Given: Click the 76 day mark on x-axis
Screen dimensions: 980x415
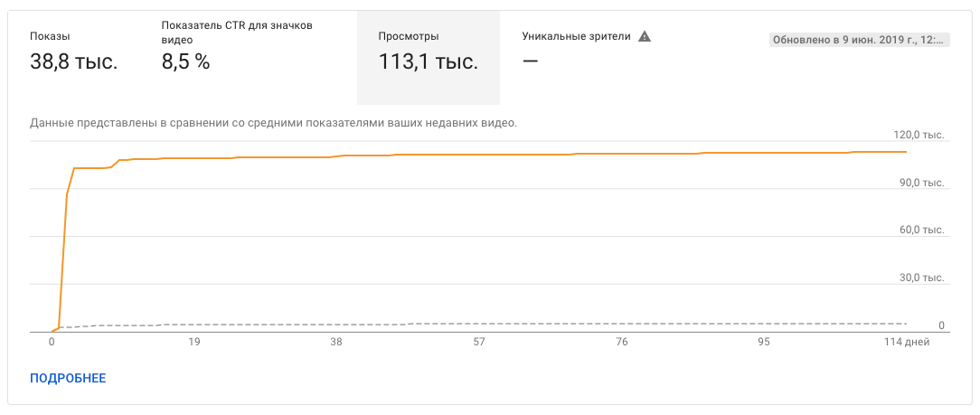Looking at the screenshot, I should point(621,343).
